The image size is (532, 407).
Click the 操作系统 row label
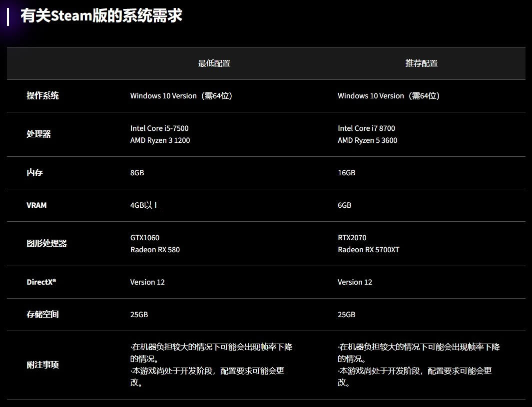coord(42,96)
